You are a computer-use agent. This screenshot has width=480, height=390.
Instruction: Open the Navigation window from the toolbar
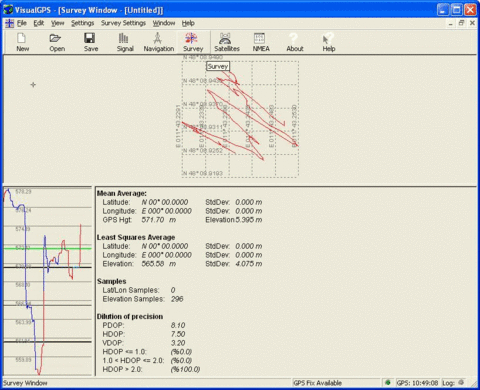[x=159, y=42]
